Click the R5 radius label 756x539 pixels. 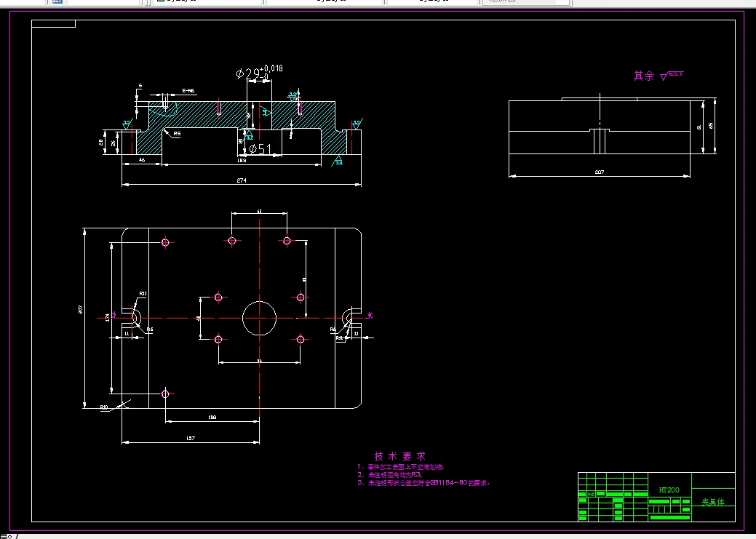point(177,134)
